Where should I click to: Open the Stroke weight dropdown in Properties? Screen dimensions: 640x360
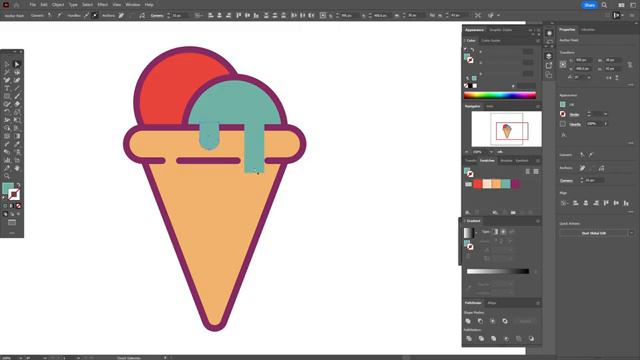[x=605, y=114]
